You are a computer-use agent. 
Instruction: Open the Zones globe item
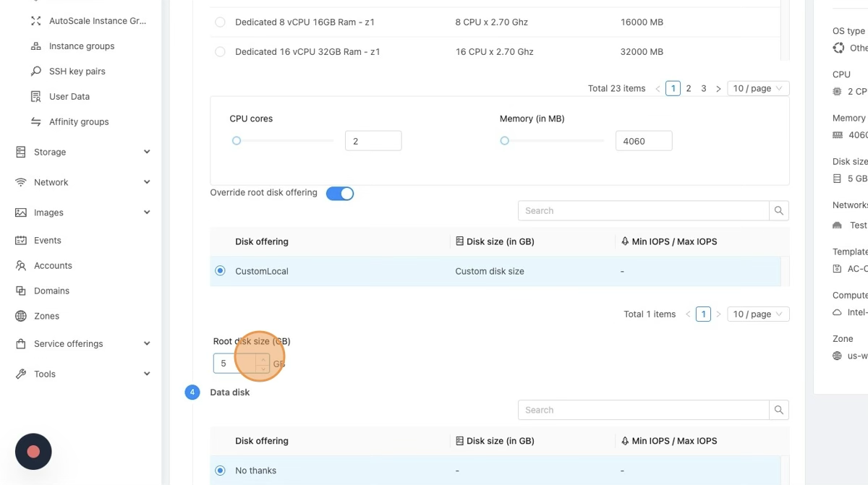pyautogui.click(x=46, y=317)
